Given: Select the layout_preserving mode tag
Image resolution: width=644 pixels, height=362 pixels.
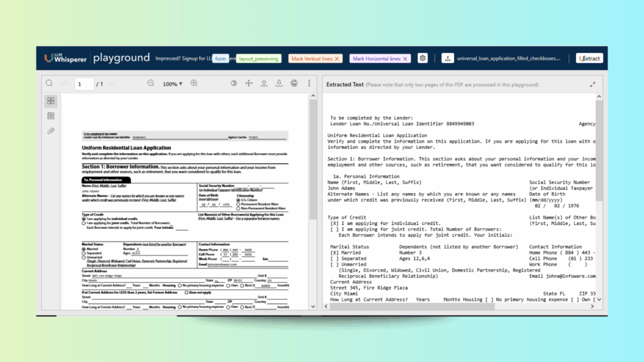Looking at the screenshot, I should pyautogui.click(x=259, y=58).
